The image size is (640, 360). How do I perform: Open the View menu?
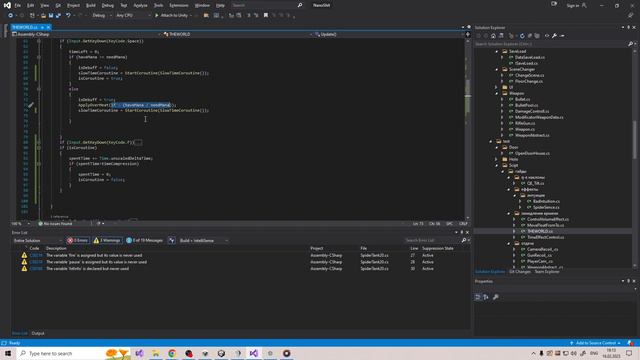(x=44, y=5)
